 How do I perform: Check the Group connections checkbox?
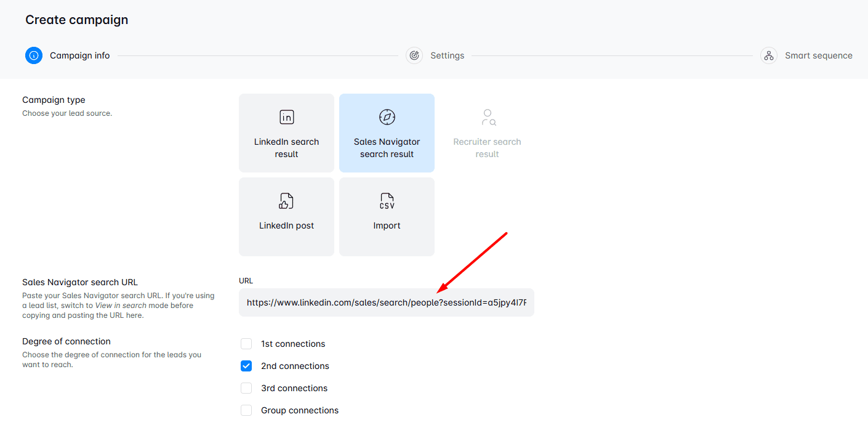246,410
